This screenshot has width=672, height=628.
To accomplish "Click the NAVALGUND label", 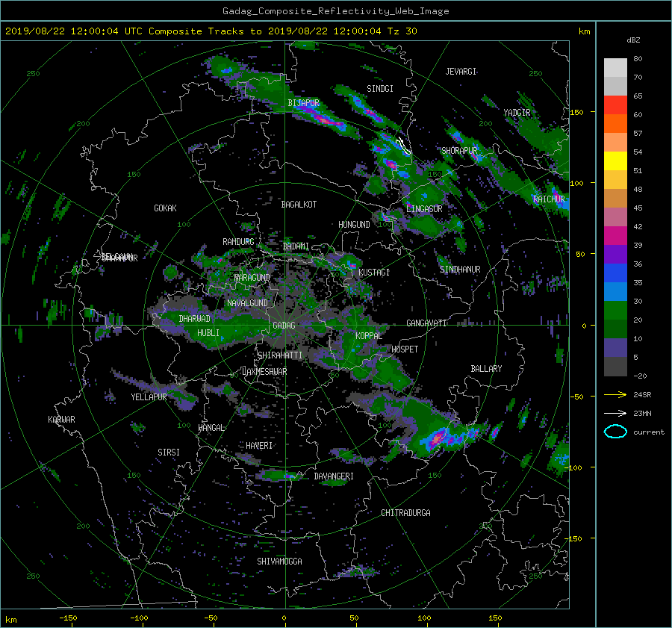I will (247, 303).
